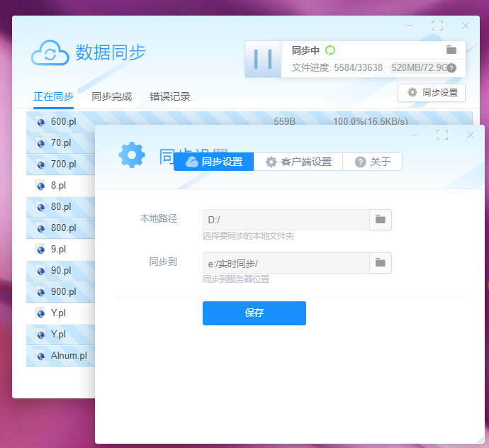Image resolution: width=489 pixels, height=448 pixels.
Task: Click the file icon next to 800.pl
Action: (40, 228)
